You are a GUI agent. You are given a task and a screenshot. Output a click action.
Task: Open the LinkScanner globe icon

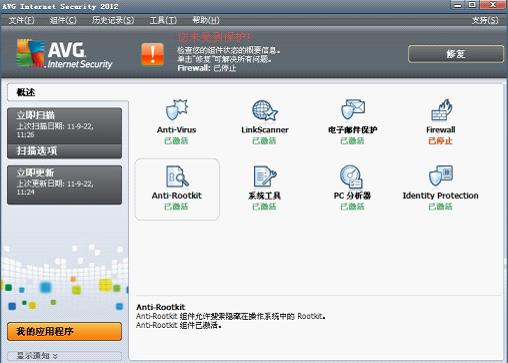(265, 110)
